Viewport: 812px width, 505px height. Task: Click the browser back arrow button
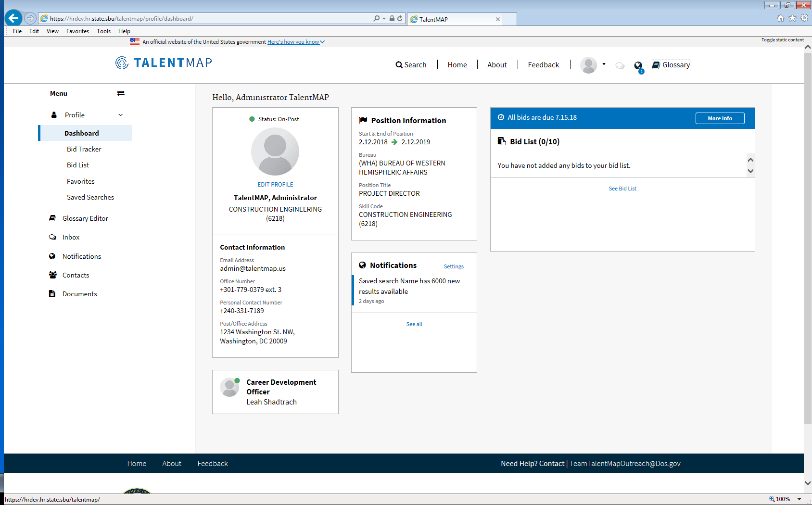pos(13,18)
